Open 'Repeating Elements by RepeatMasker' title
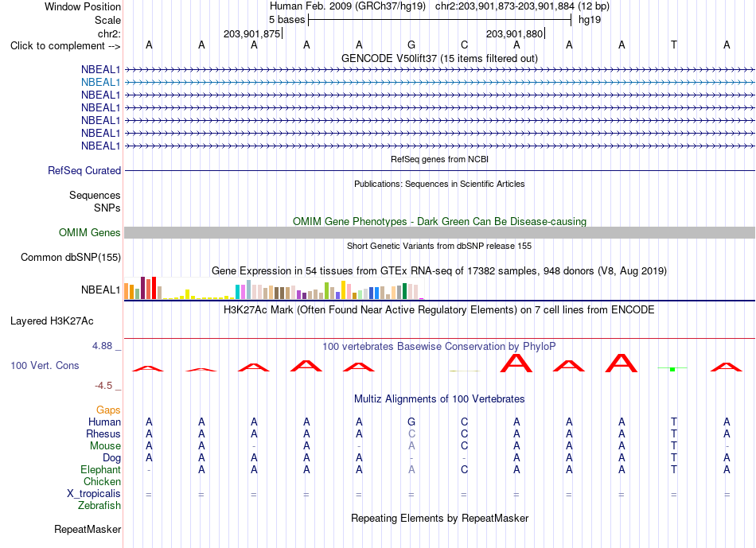The height and width of the screenshot is (548, 756). coord(439,518)
